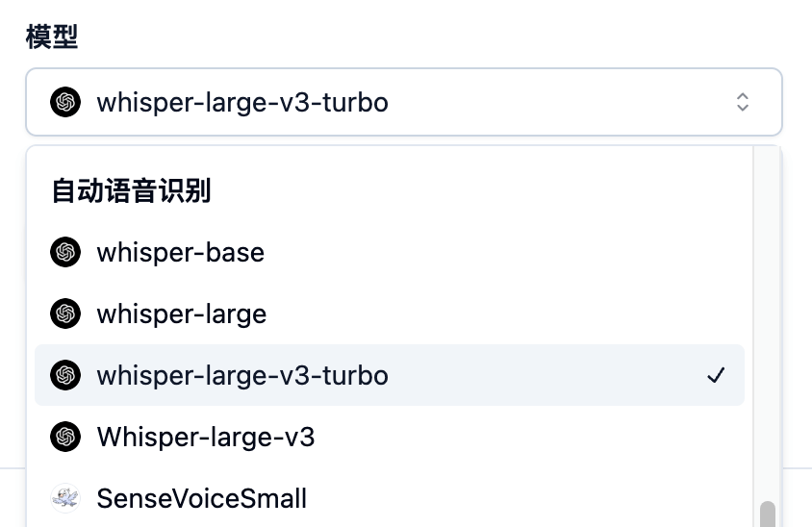Click the SenseVoiceSmall model icon

click(65, 498)
